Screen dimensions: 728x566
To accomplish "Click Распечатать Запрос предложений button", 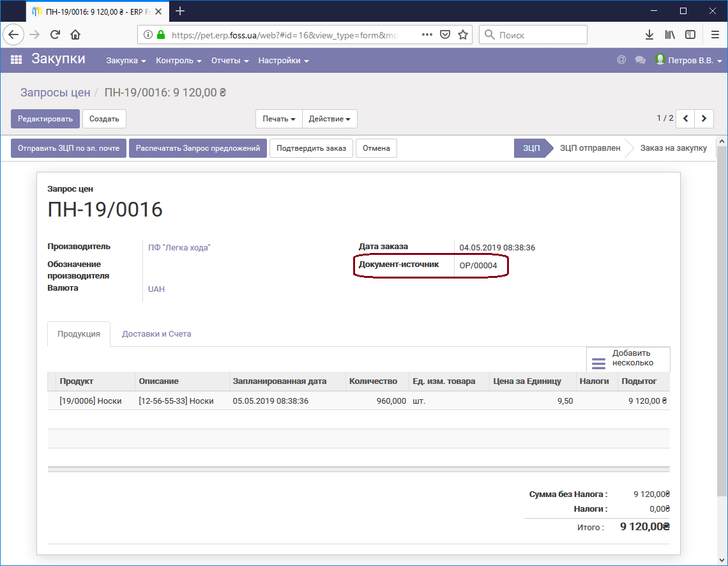I will click(x=198, y=148).
